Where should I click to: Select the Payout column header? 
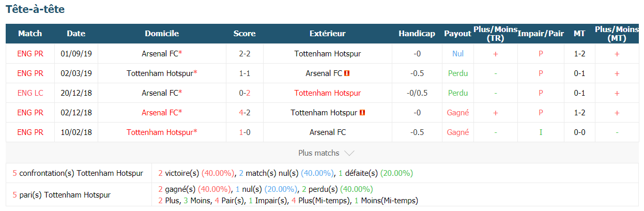[457, 34]
